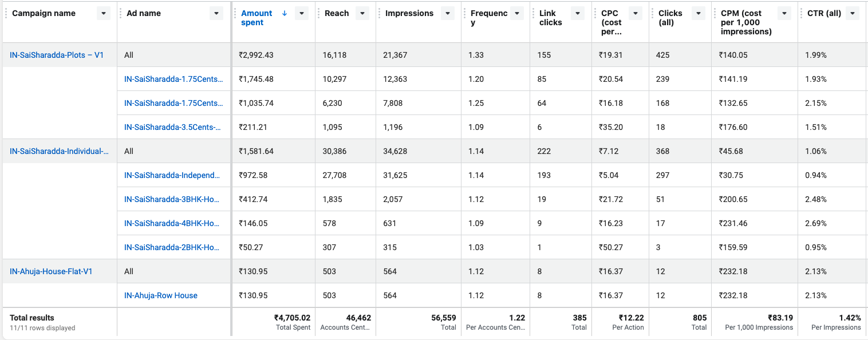
Task: Click drag handle of CTR (all) column
Action: tap(801, 13)
